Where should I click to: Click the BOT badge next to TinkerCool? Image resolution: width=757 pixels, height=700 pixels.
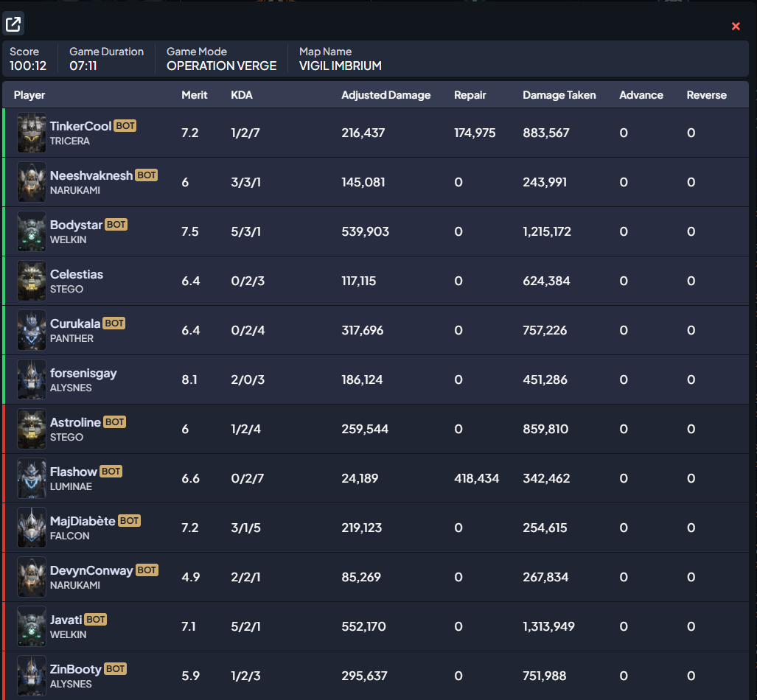pyautogui.click(x=125, y=126)
